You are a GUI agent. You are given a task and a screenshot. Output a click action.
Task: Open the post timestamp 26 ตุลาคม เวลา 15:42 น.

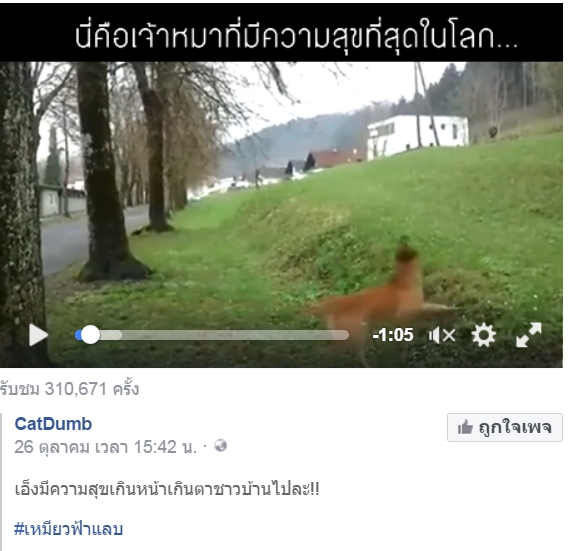point(105,447)
